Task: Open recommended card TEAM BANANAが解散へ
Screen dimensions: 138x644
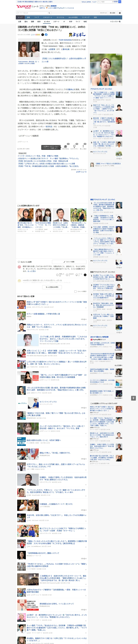Action: click(x=43, y=220)
